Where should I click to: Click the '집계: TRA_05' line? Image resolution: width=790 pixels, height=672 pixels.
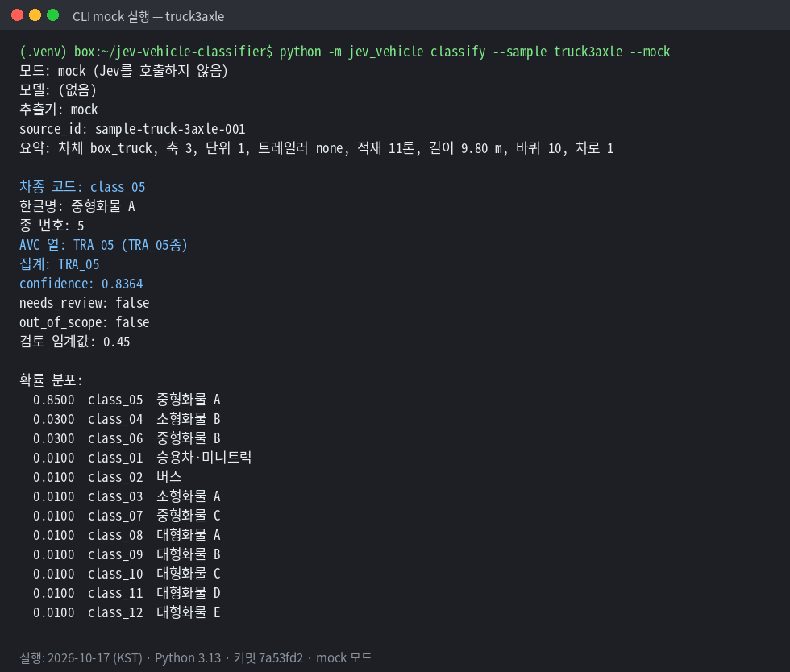pos(60,264)
